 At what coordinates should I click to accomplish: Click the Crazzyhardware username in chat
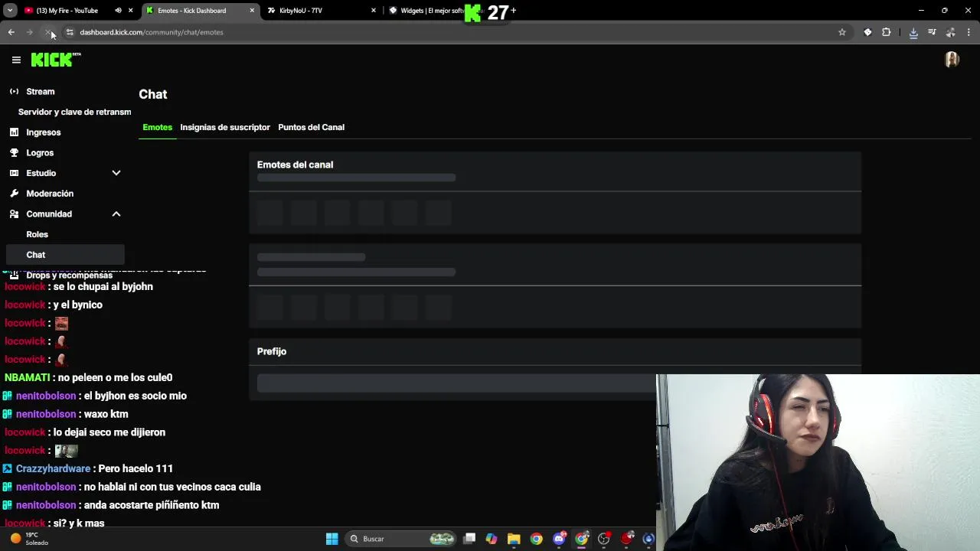[53, 468]
